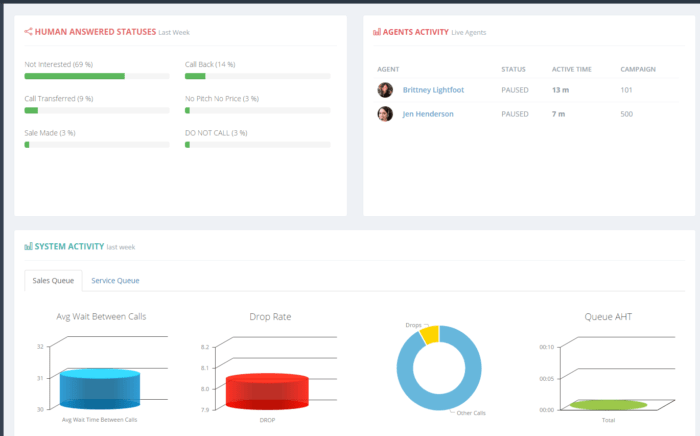Click the Sale Made progress bar
This screenshot has width=700, height=436.
tap(97, 145)
